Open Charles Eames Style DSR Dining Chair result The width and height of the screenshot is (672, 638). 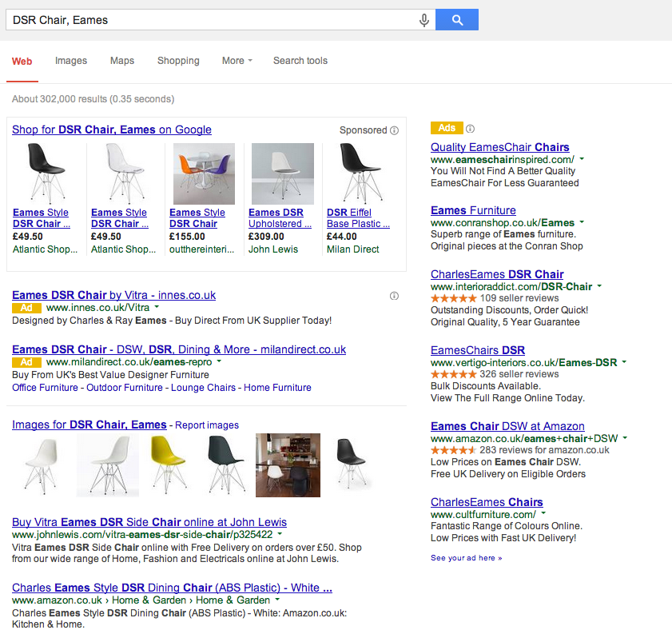tap(172, 588)
